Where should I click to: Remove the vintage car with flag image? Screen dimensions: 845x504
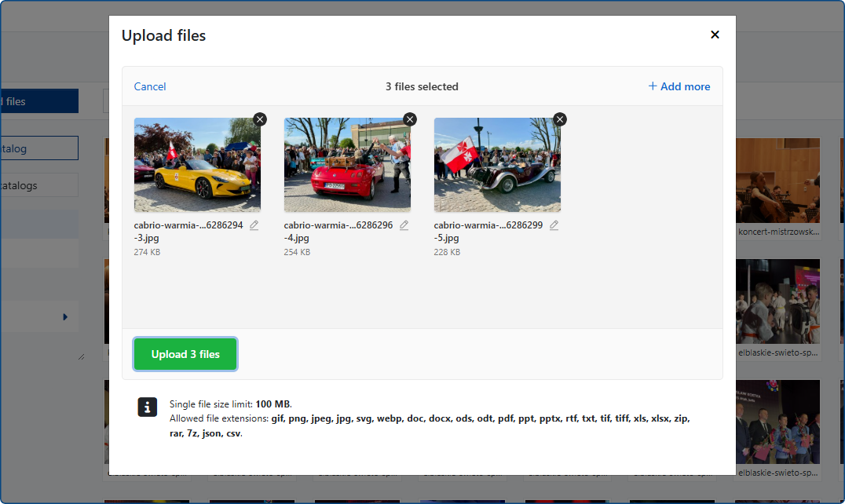(560, 119)
